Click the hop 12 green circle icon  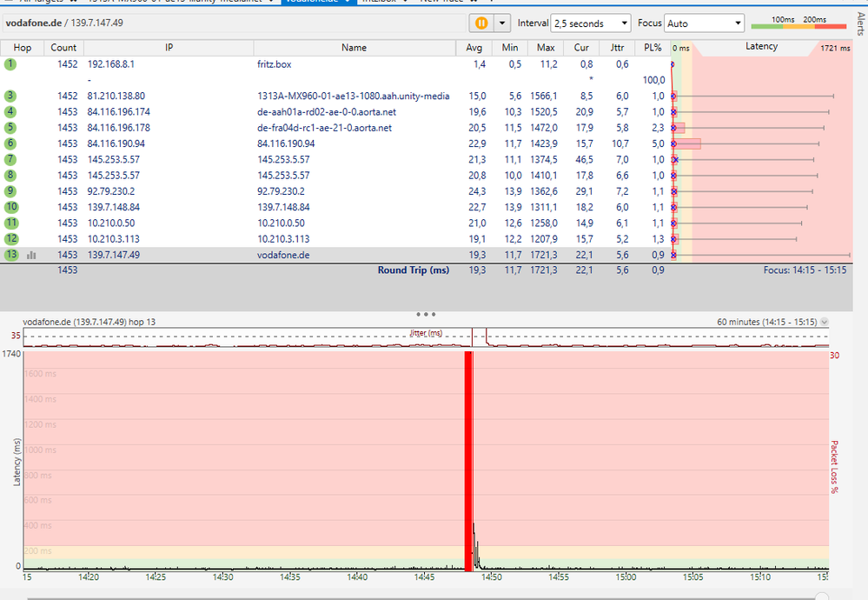pyautogui.click(x=11, y=239)
